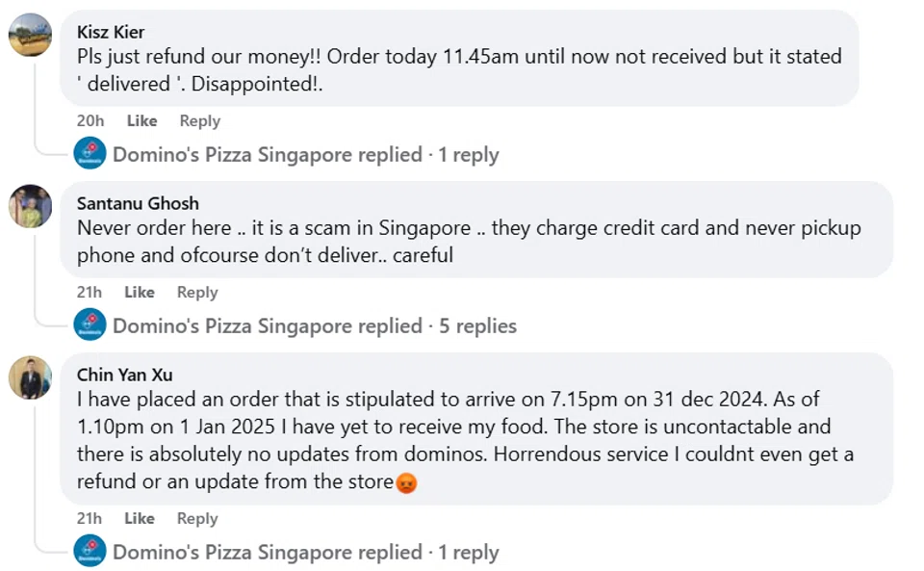The width and height of the screenshot is (924, 571).
Task: Open Kisz Kier's profile name link
Action: (x=113, y=32)
